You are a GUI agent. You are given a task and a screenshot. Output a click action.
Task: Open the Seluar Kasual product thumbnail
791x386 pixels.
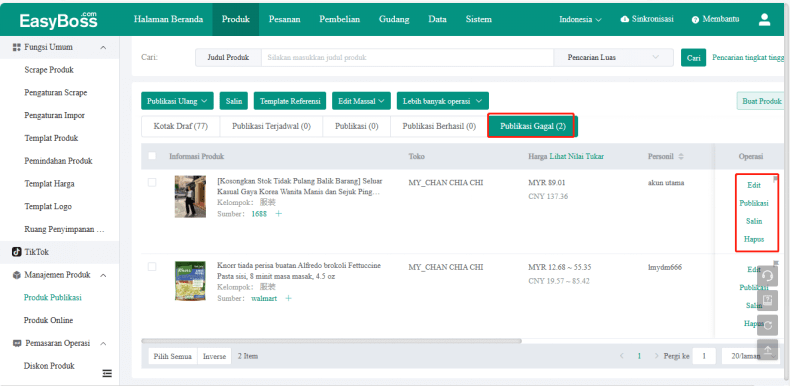(190, 196)
